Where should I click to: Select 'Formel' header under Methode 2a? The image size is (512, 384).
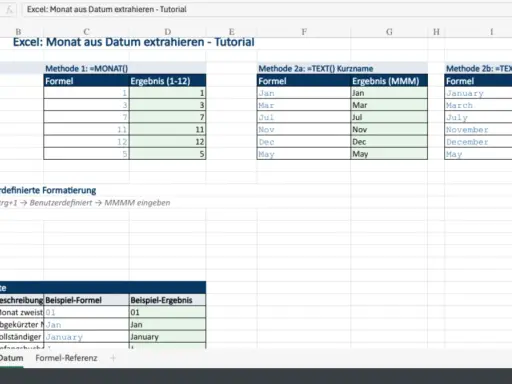coord(304,81)
